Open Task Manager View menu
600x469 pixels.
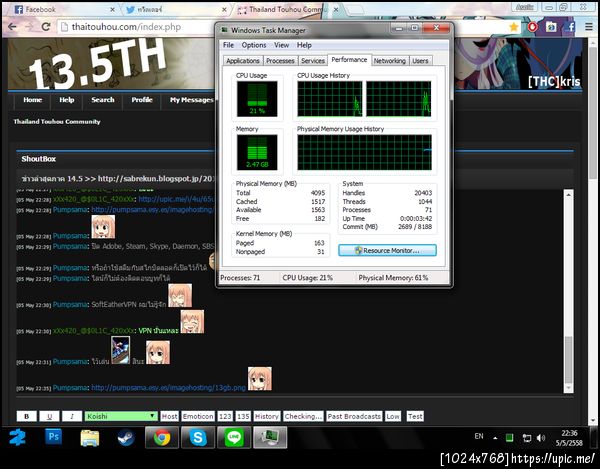tap(281, 45)
